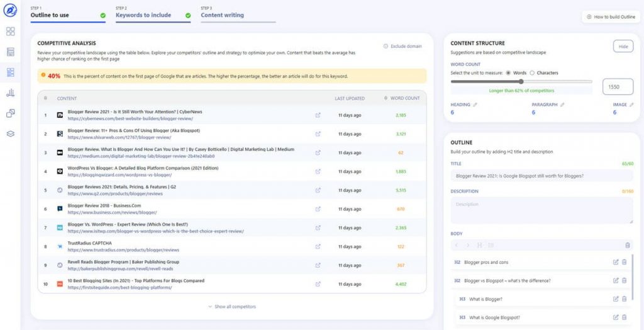Edit 'What is Google Blogspot?' heading
This screenshot has height=330, width=644.
pos(615,317)
